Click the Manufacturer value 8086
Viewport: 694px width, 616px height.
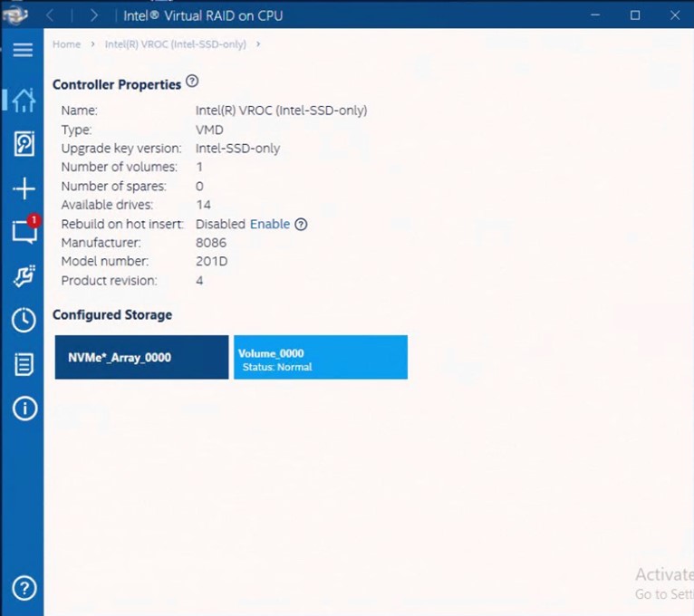point(211,243)
